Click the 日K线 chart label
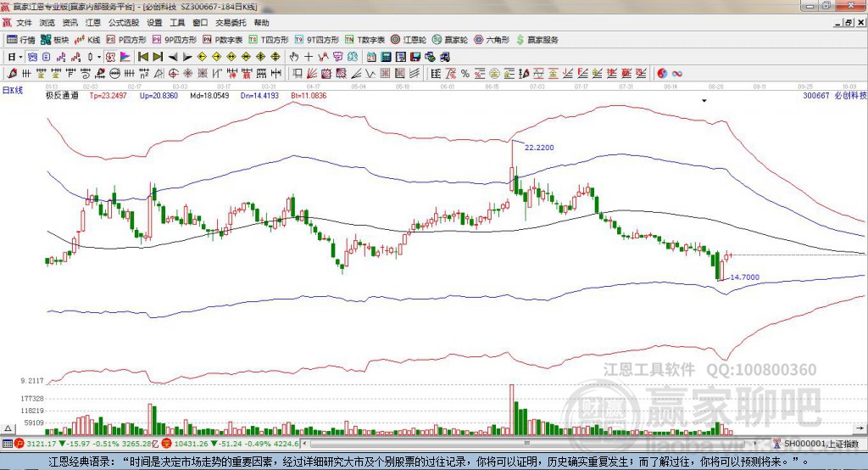The width and height of the screenshot is (868, 470). pos(13,90)
